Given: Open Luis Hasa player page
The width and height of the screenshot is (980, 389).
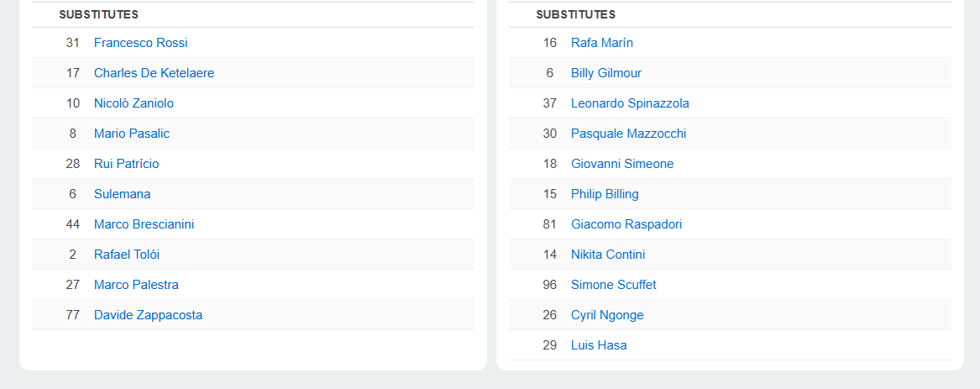Looking at the screenshot, I should pos(598,345).
